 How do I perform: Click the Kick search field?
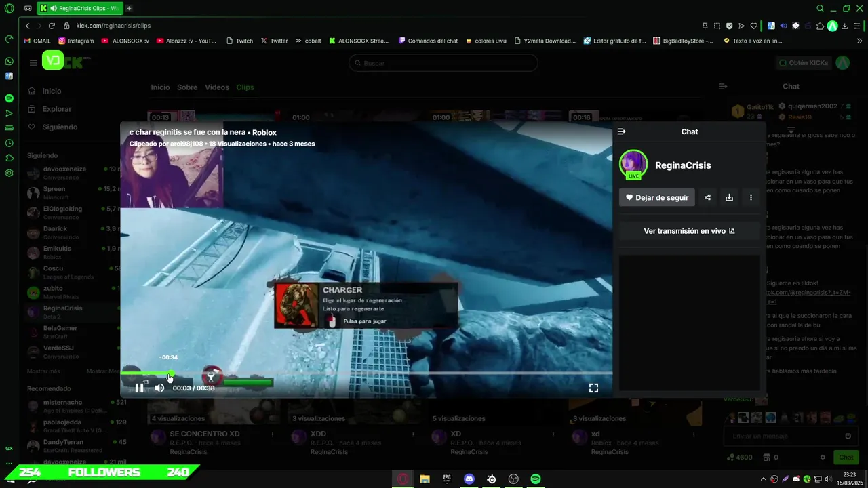[443, 63]
